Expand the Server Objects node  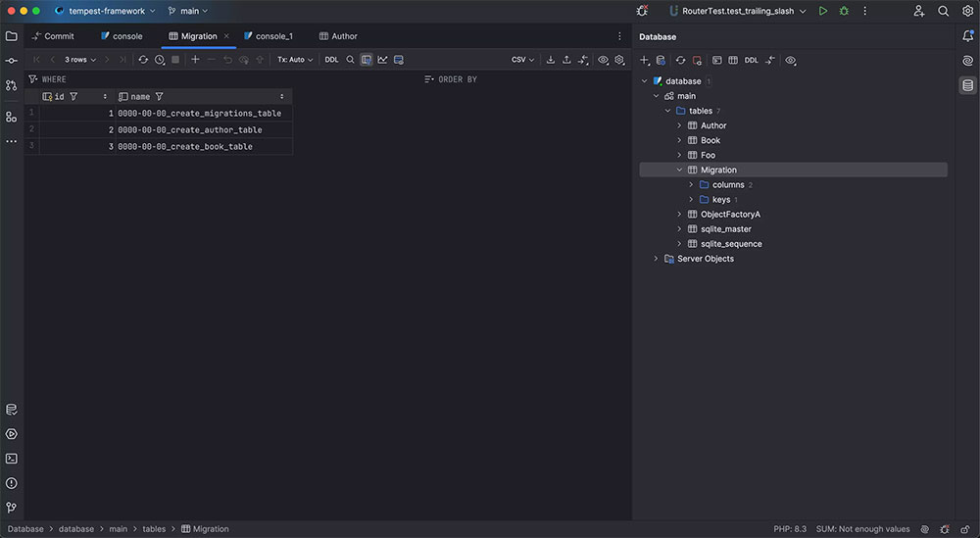tap(656, 259)
